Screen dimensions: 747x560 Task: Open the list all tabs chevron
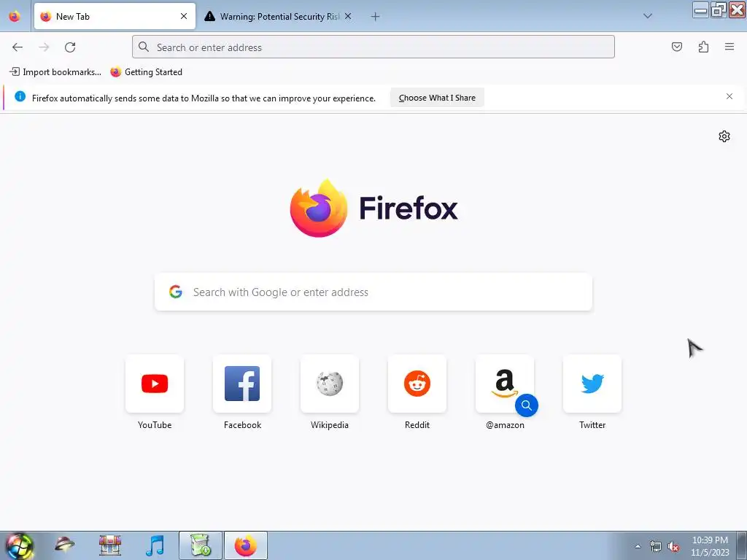pos(648,16)
